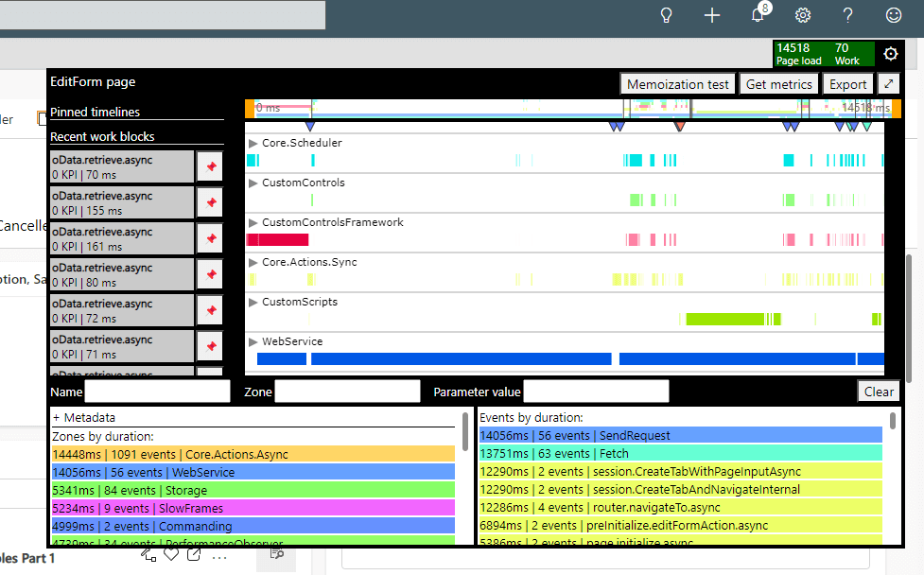
Task: Pin the oData.retrieve.async 72 ms work block
Action: tap(210, 310)
